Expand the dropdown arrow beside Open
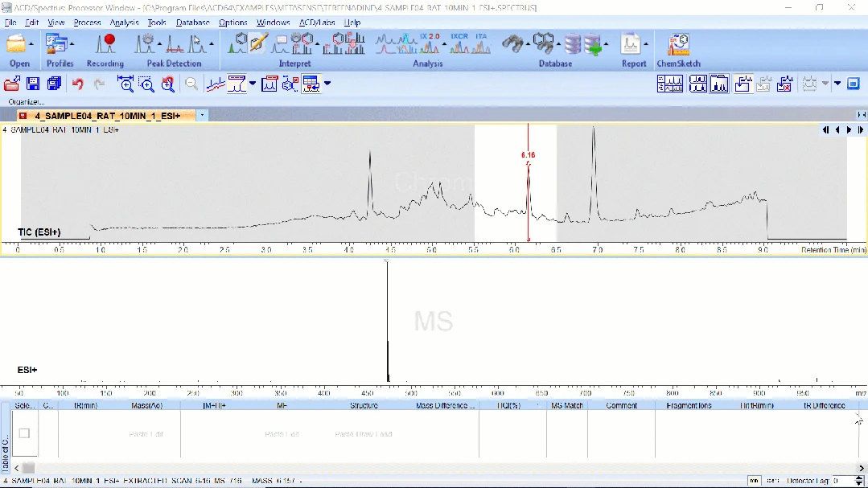Screen dimensions: 868x488 tap(31, 44)
